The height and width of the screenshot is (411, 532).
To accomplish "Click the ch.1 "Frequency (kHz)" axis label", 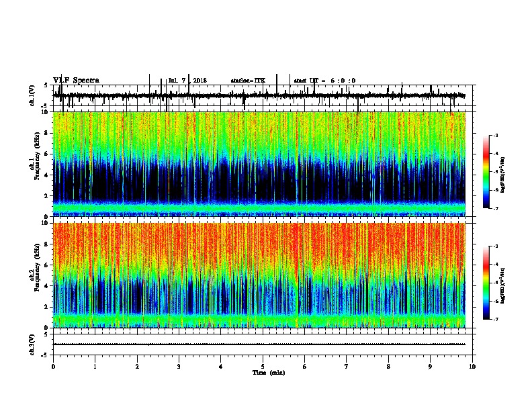I will pyautogui.click(x=37, y=156).
